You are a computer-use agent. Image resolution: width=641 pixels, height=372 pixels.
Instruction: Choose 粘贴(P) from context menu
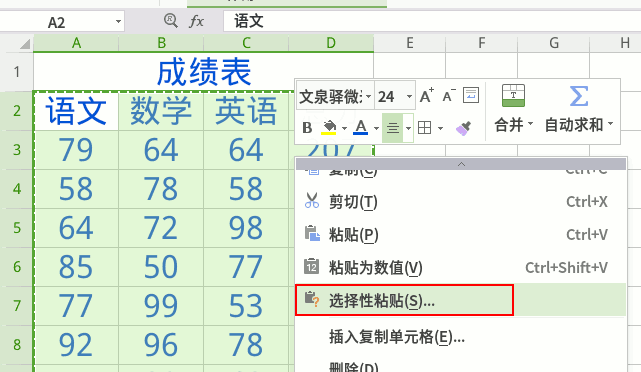point(461,235)
